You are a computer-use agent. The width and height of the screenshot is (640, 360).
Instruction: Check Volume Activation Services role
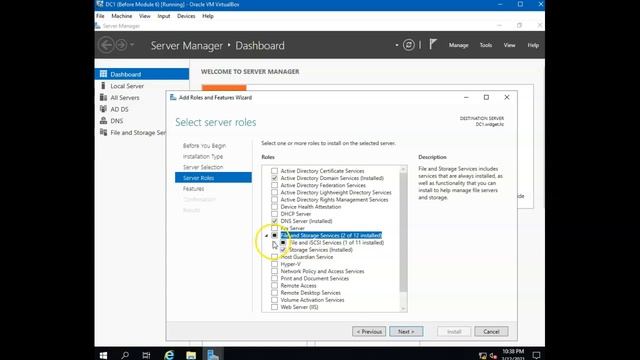coord(274,300)
